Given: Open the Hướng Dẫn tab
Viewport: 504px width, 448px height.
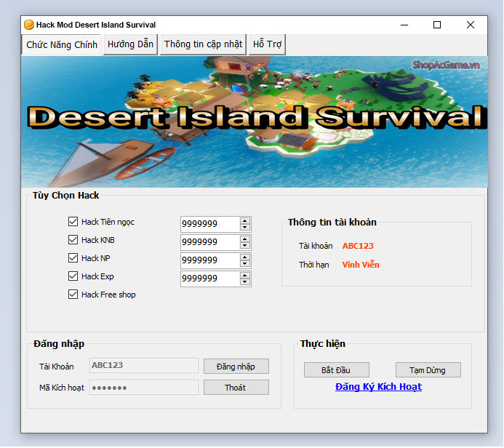Looking at the screenshot, I should (130, 44).
